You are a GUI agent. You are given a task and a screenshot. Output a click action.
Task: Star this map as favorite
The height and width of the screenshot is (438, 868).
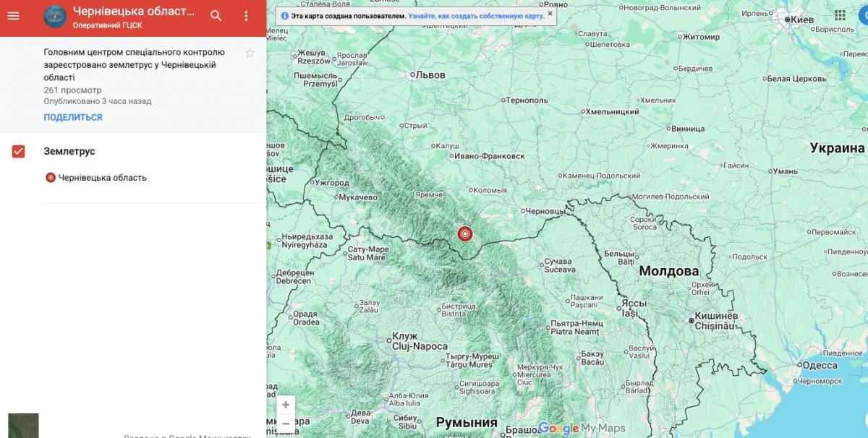click(x=250, y=53)
